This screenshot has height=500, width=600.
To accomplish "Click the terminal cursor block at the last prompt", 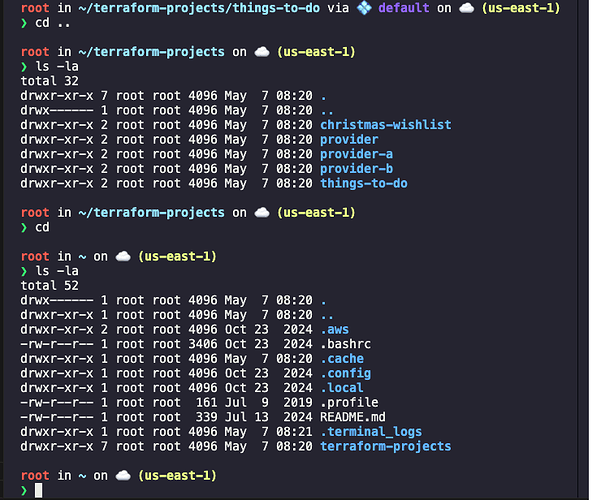I will [x=39, y=490].
